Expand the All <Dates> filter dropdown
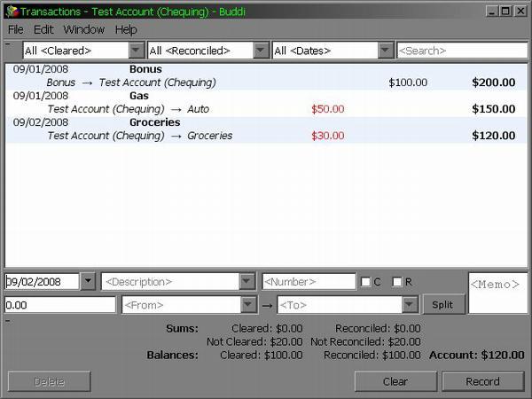 [x=386, y=51]
